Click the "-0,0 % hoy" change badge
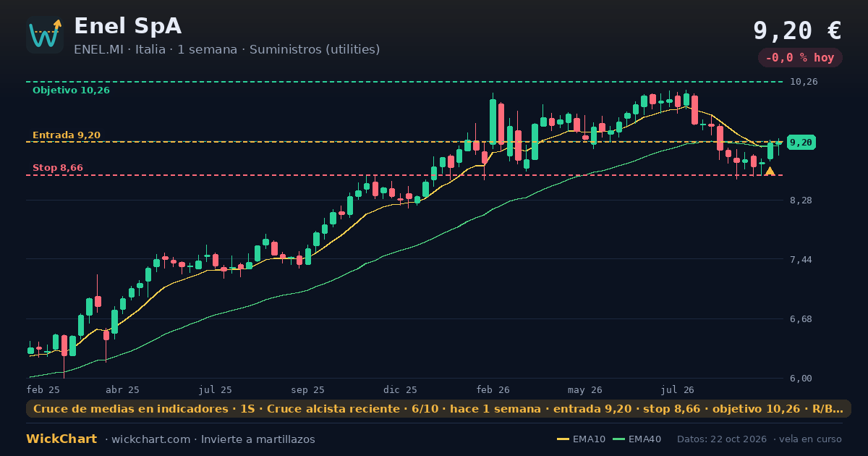The image size is (868, 456). click(x=800, y=58)
